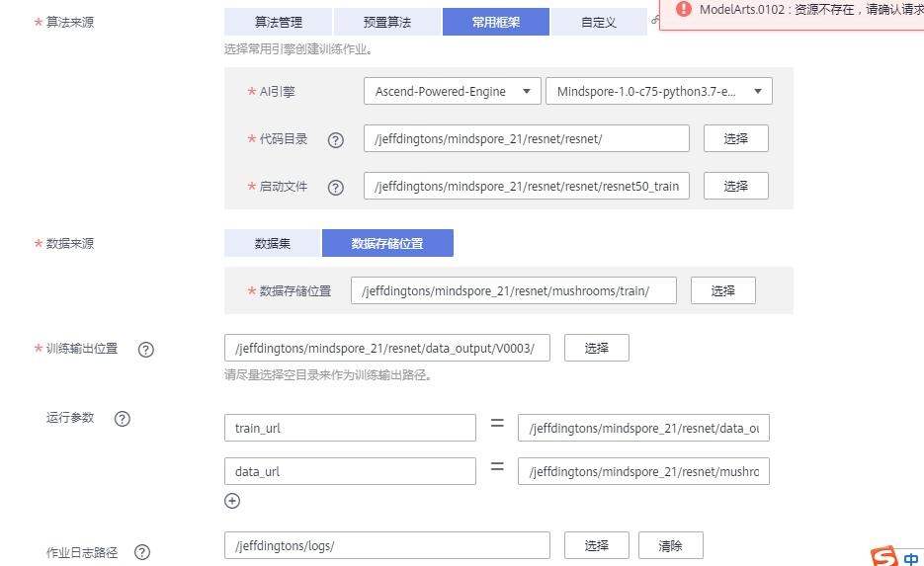Click the 数据来源 label
This screenshot has height=566, width=924.
coord(70,244)
